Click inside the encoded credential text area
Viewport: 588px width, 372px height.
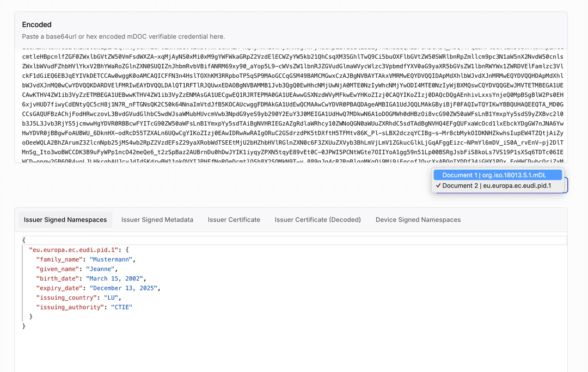(x=291, y=106)
